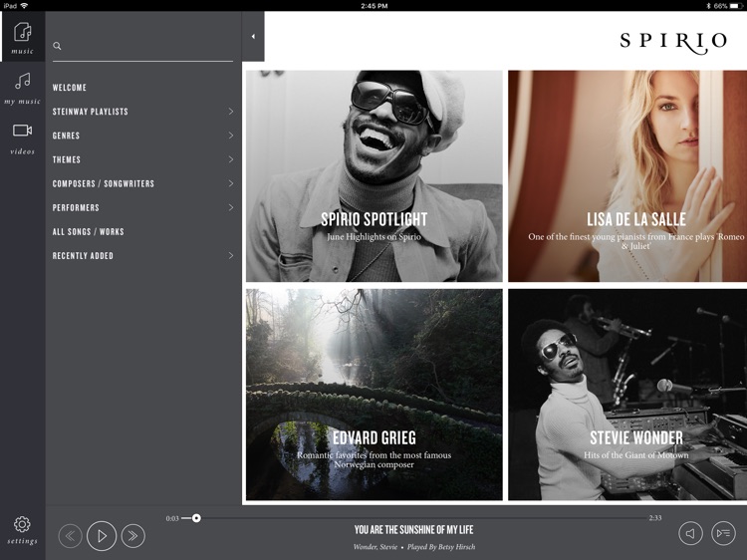Open the volume speaker control

(x=690, y=533)
